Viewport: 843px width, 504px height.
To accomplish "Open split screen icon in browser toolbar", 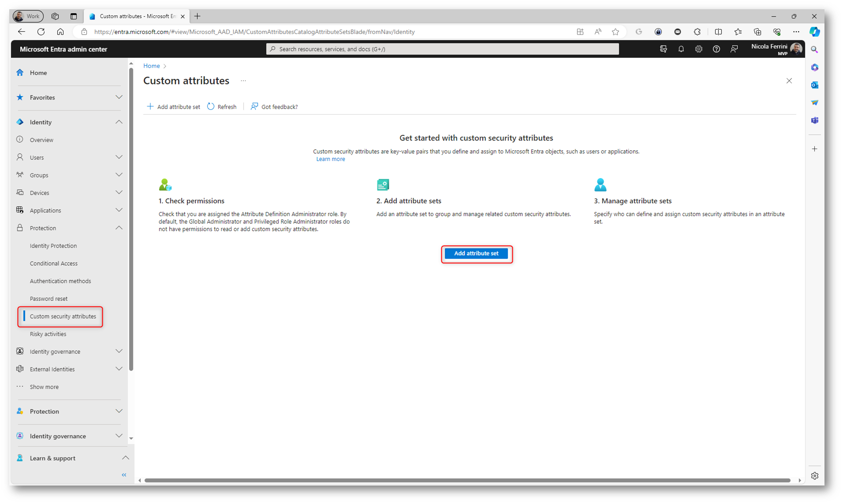I will coord(718,32).
